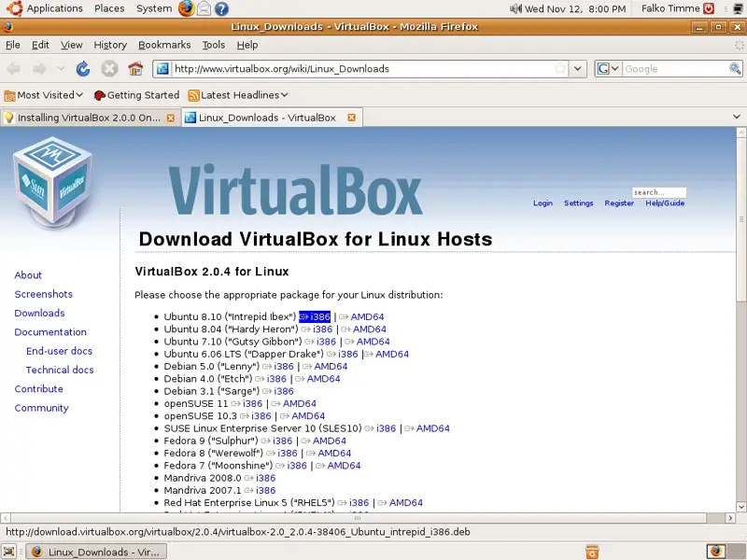Expand the Most Visited bookmarks folder
747x560 pixels.
pos(44,95)
